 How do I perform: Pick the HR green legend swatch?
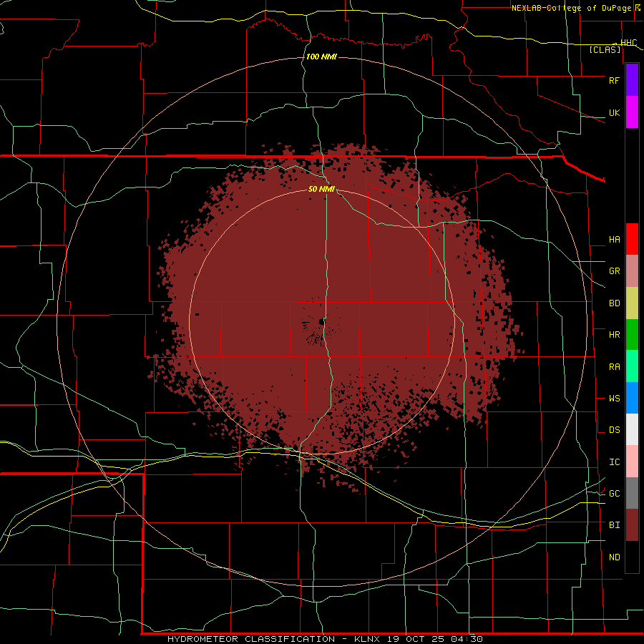[x=632, y=335]
